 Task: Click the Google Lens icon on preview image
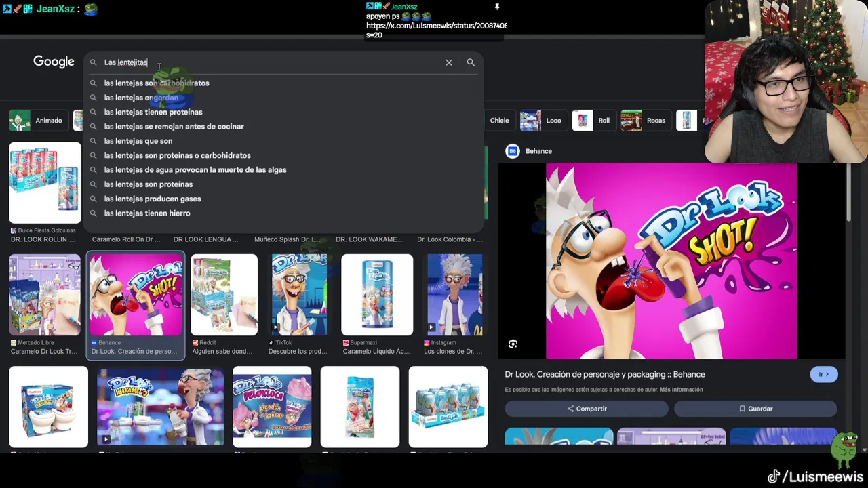513,344
